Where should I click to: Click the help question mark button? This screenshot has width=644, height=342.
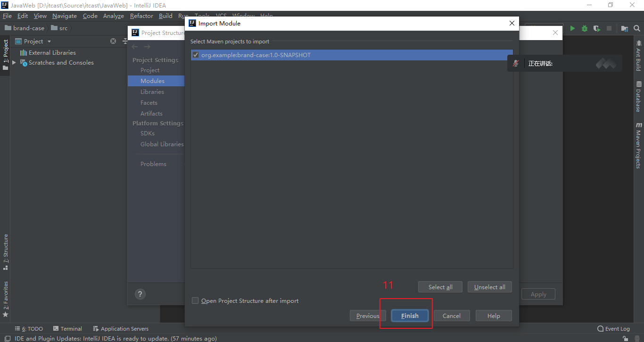click(x=140, y=294)
